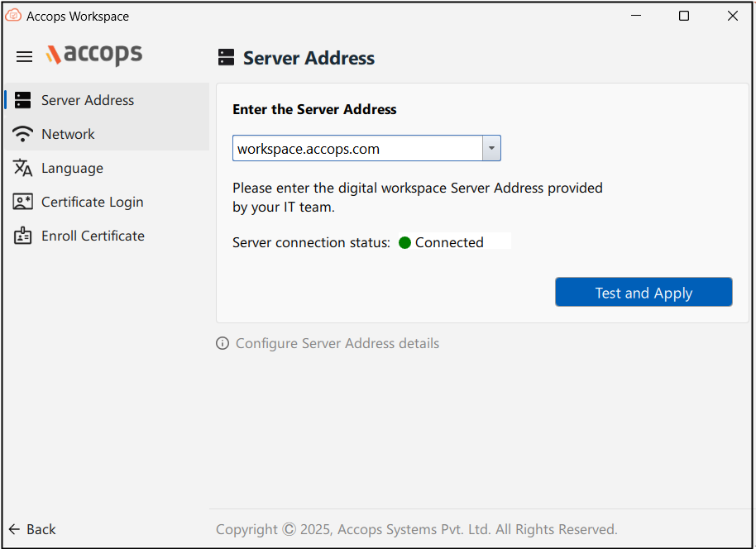This screenshot has height=549, width=756.
Task: Click the Enter the Server Address label
Action: 314,109
